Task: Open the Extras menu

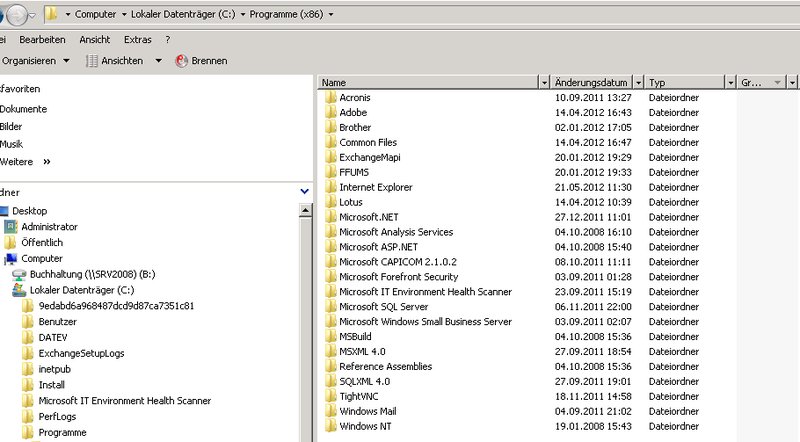Action: coord(138,39)
